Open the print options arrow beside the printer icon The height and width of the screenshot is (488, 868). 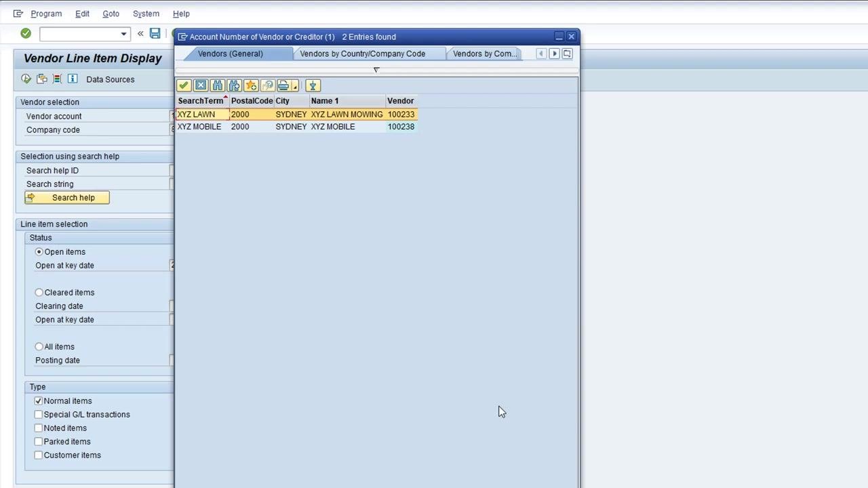(295, 86)
